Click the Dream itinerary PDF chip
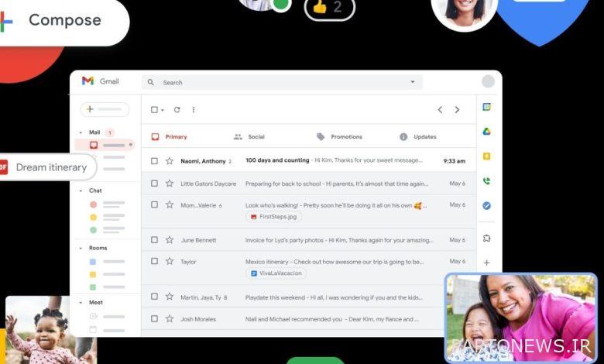This screenshot has width=604, height=364. pos(46,167)
